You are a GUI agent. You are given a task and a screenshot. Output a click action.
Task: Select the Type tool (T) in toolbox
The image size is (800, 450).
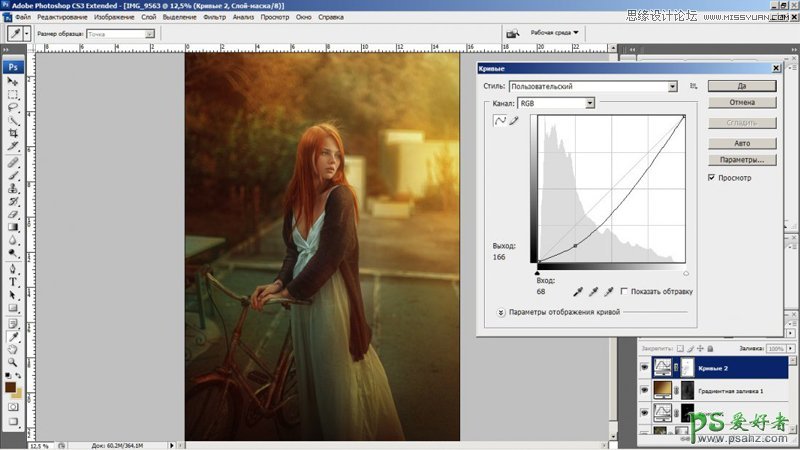pos(13,282)
